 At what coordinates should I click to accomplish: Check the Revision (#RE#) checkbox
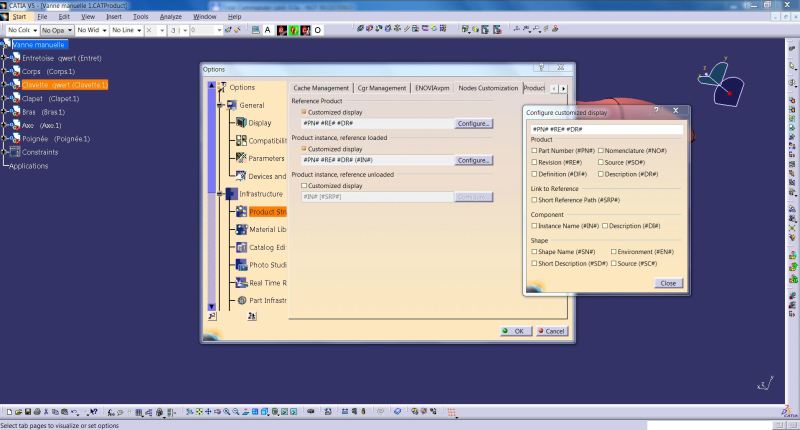coord(534,162)
